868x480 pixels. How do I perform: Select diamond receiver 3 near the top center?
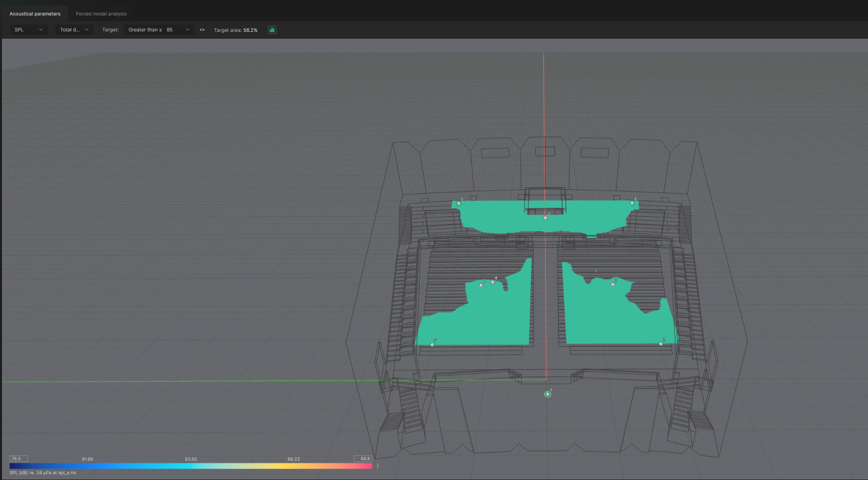(546, 218)
